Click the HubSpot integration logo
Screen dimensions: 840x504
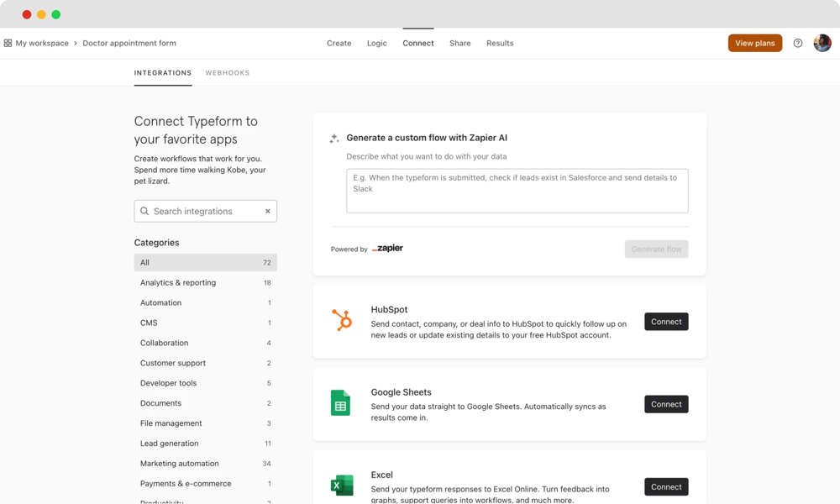[x=342, y=320]
